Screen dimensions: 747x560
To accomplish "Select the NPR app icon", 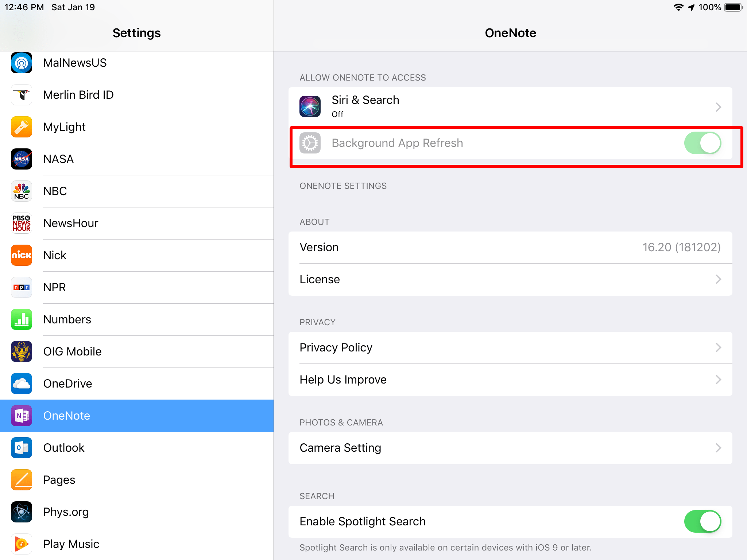I will [21, 287].
